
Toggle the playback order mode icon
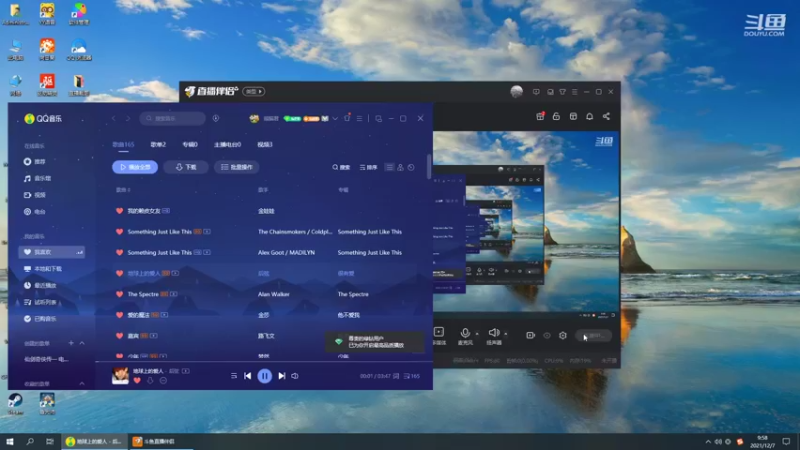coord(234,376)
